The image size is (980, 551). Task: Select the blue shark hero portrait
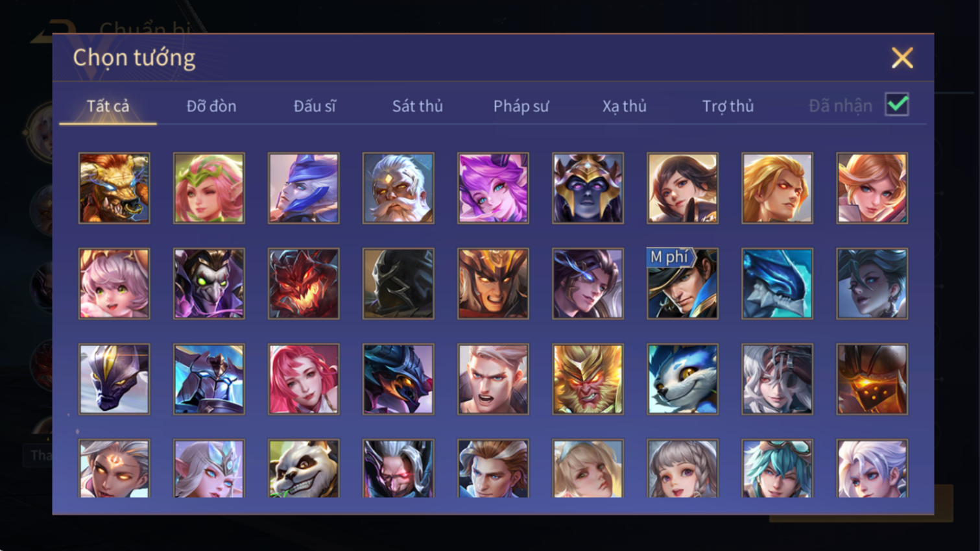(x=777, y=284)
